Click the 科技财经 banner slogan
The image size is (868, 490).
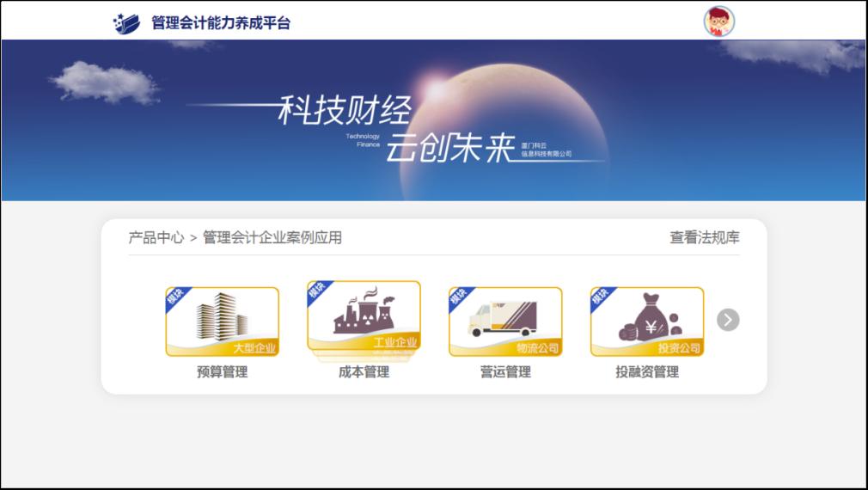[x=345, y=111]
